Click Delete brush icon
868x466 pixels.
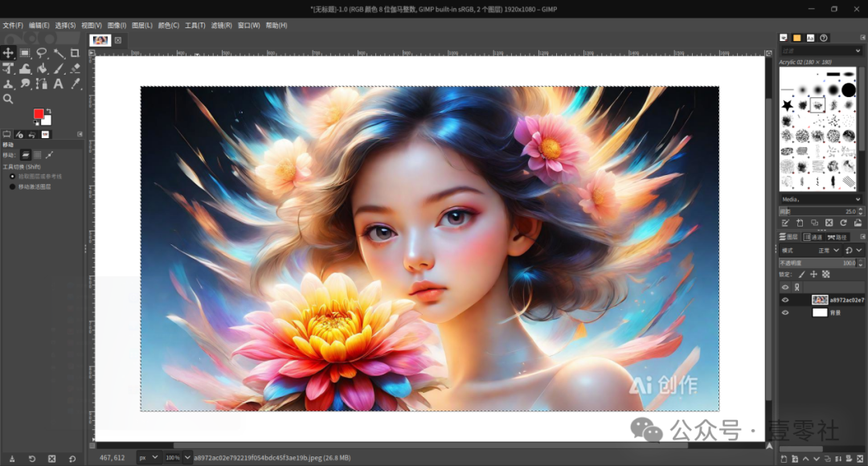(x=829, y=223)
